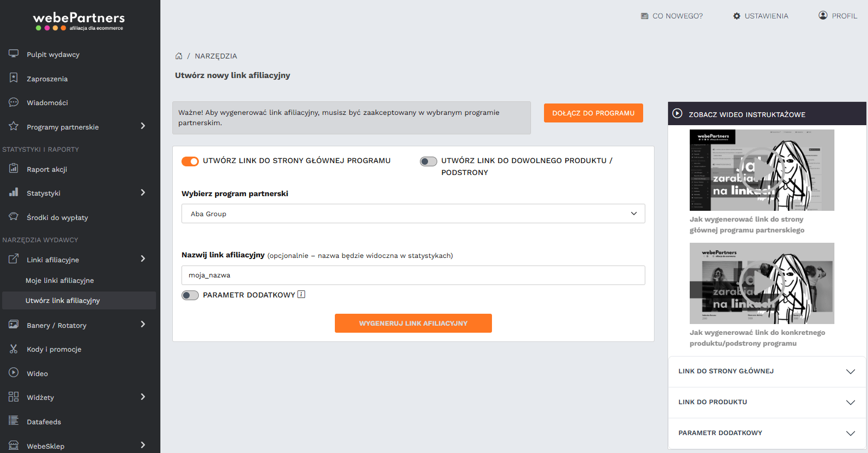This screenshot has height=453, width=868.
Task: Click the Linki afiliacyjne external link icon
Action: pos(14,259)
